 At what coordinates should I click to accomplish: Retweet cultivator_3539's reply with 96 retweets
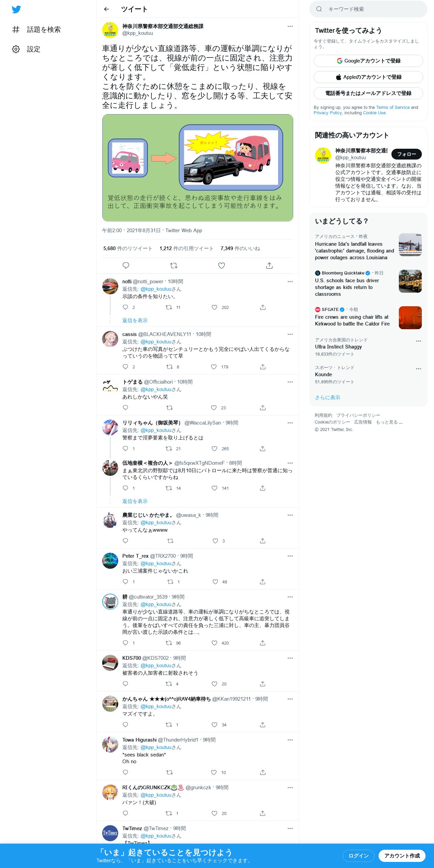point(169,643)
